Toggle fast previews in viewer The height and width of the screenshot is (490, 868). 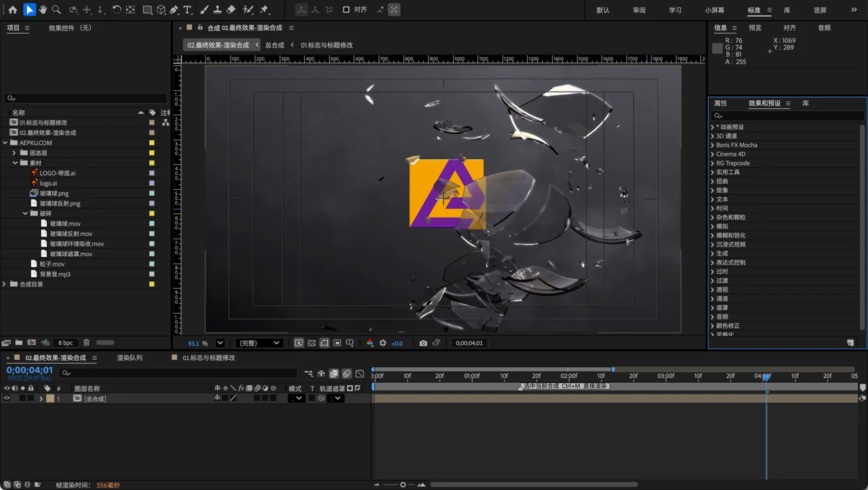pyautogui.click(x=299, y=343)
